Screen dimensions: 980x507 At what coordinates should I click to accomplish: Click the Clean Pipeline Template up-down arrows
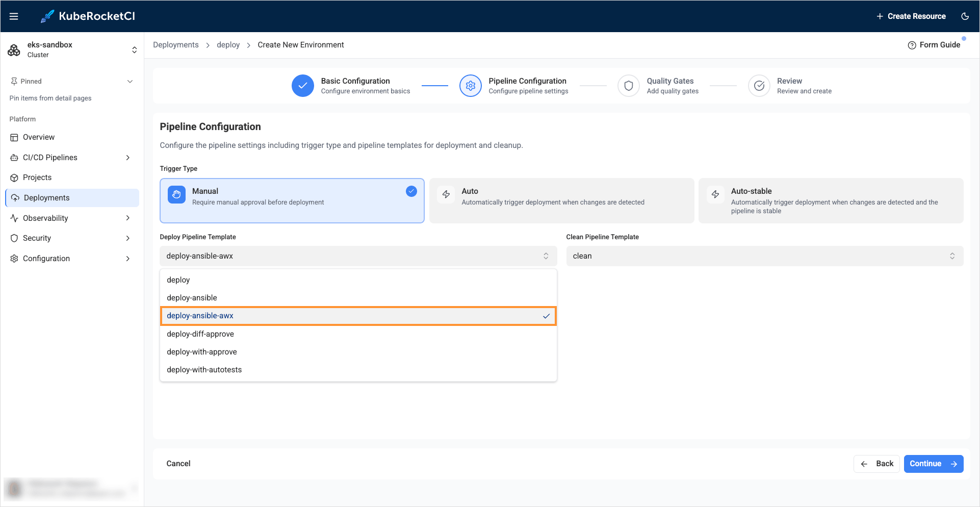coord(952,256)
